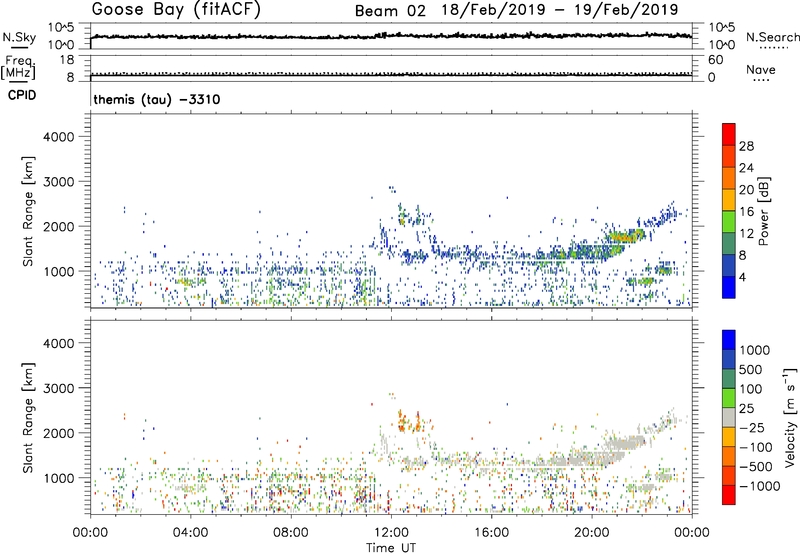The height and width of the screenshot is (554, 800).
Task: Click the "16:00" time axis label
Action: (x=491, y=533)
